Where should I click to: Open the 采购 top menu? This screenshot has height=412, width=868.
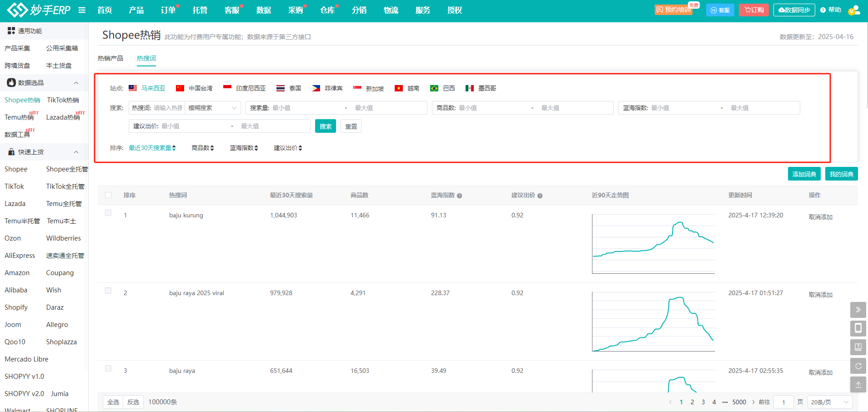[x=296, y=10]
